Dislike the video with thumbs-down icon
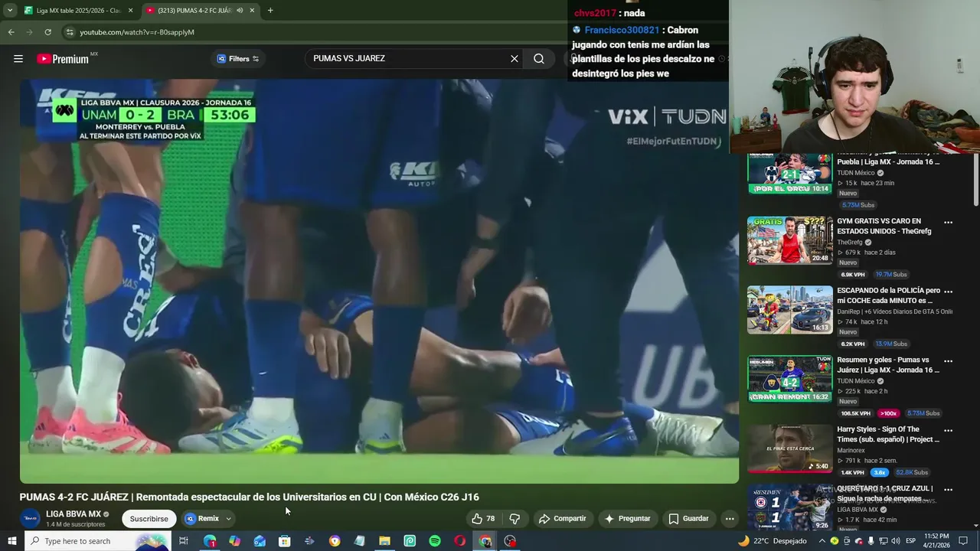Screen dimensions: 980x551 pos(514,519)
